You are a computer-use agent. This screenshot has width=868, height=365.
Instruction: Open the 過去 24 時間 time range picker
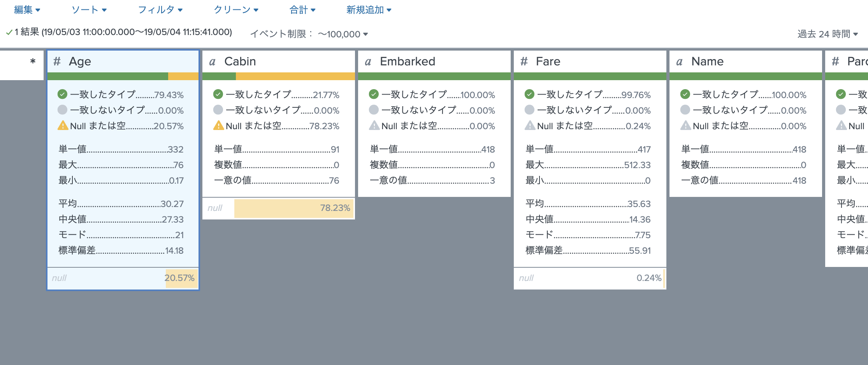point(828,34)
